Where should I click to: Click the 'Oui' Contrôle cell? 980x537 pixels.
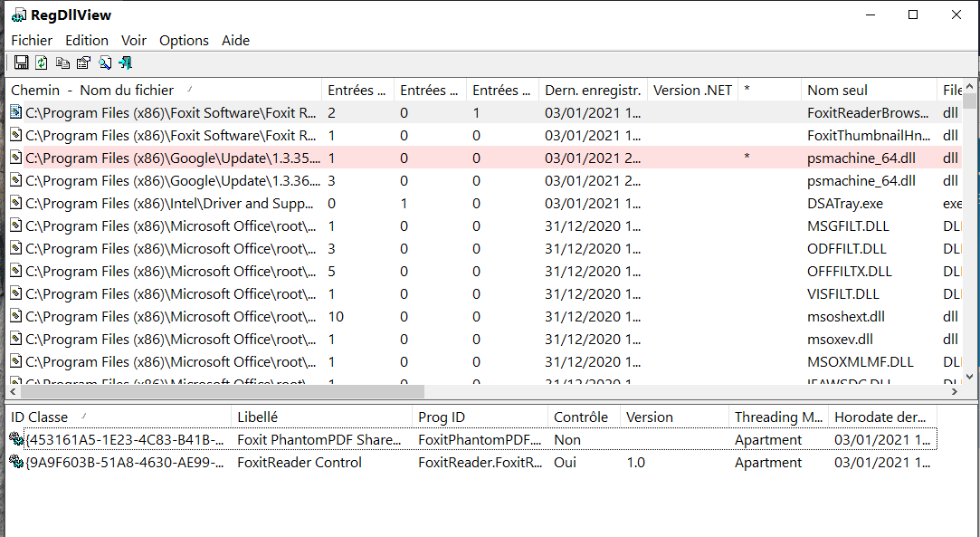(x=565, y=463)
